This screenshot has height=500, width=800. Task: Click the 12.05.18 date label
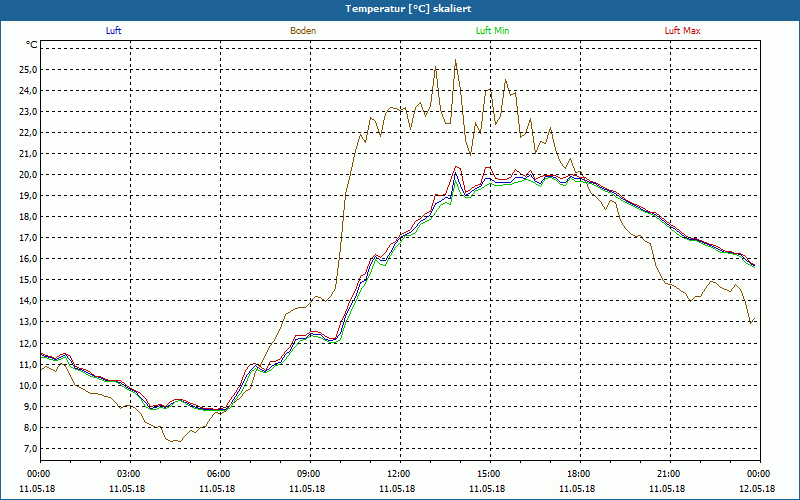(757, 489)
